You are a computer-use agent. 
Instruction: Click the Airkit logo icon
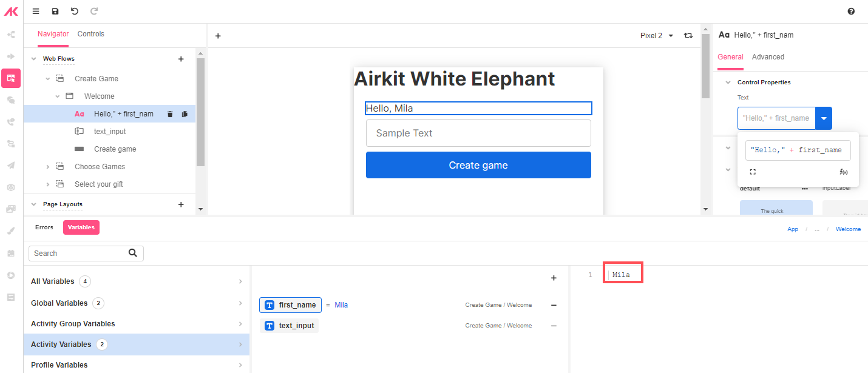[x=11, y=11]
